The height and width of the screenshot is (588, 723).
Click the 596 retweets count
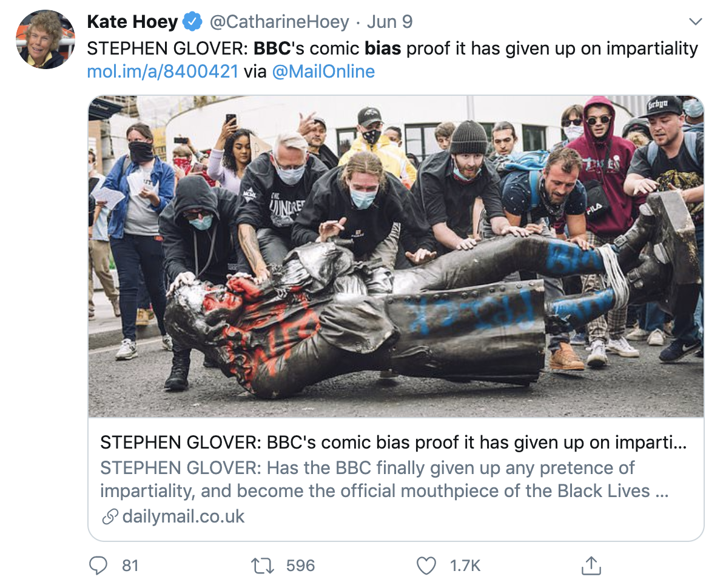pos(300,566)
